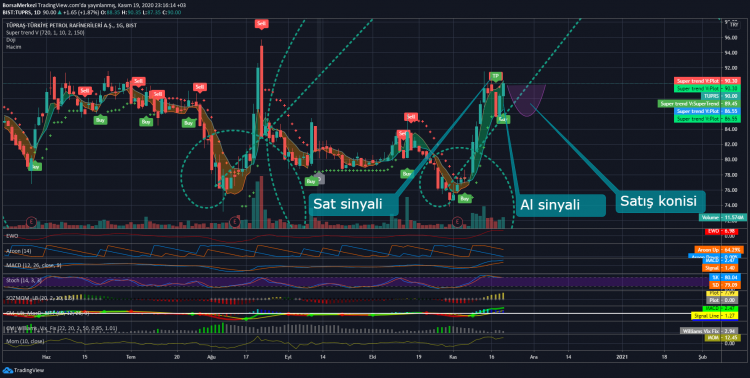The image size is (750, 378).
Task: Select the Super trend V indicator legend
Action: (x=38, y=33)
